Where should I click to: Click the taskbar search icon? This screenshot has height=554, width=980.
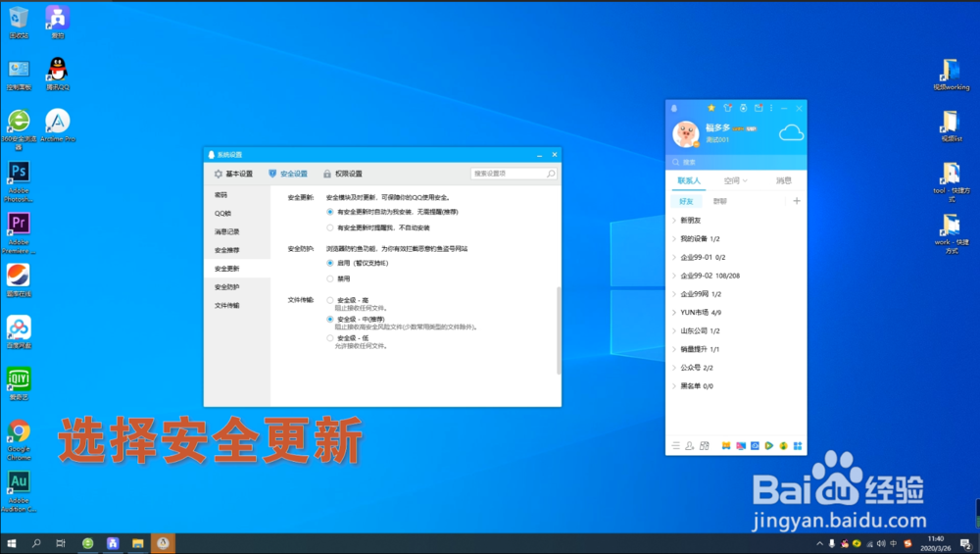coord(36,543)
